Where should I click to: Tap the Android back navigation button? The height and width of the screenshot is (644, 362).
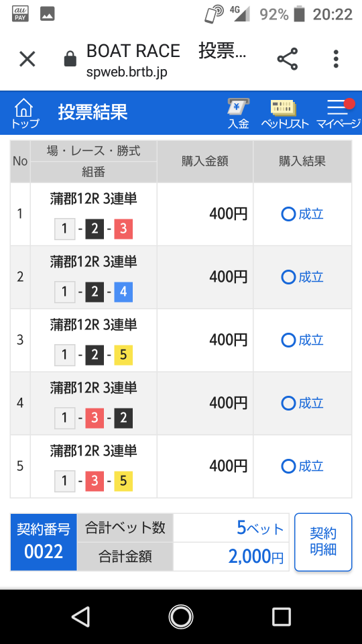[80, 617]
